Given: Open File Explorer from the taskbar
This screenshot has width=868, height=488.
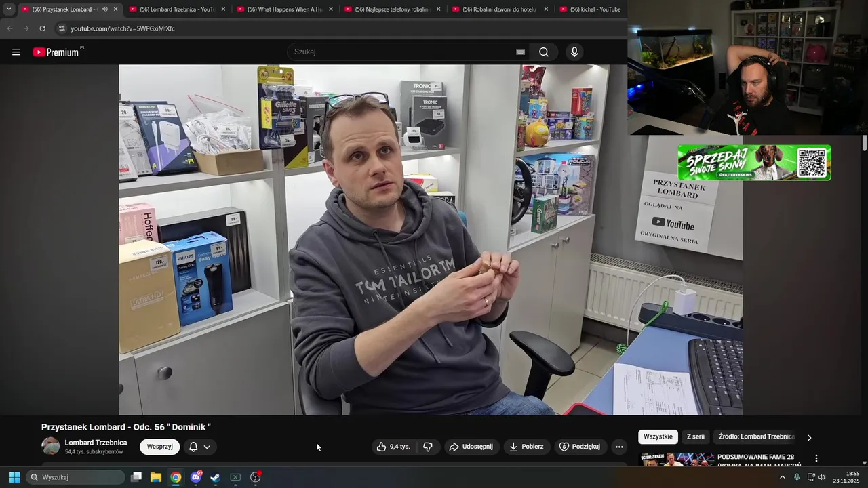Looking at the screenshot, I should [x=156, y=477].
